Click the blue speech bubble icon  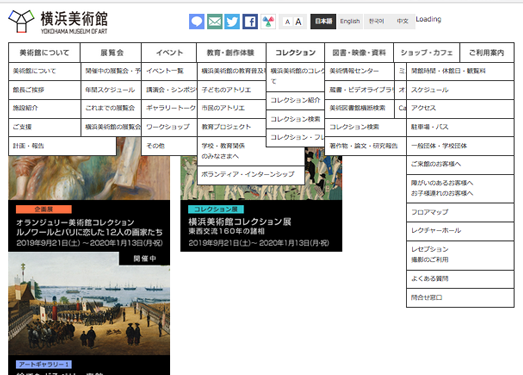point(197,21)
